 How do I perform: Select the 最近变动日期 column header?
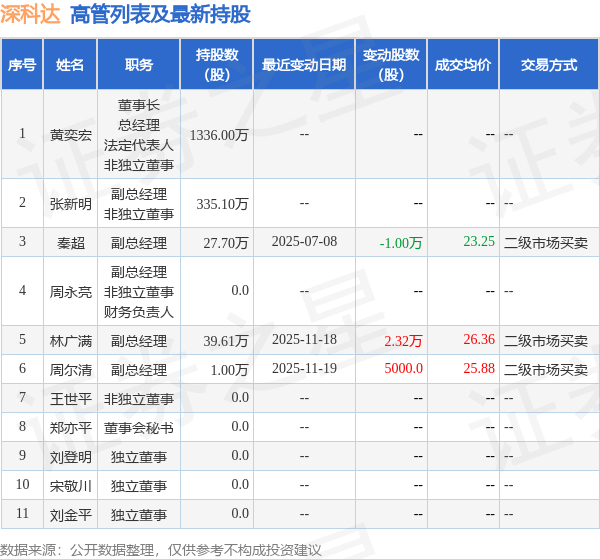click(x=304, y=65)
